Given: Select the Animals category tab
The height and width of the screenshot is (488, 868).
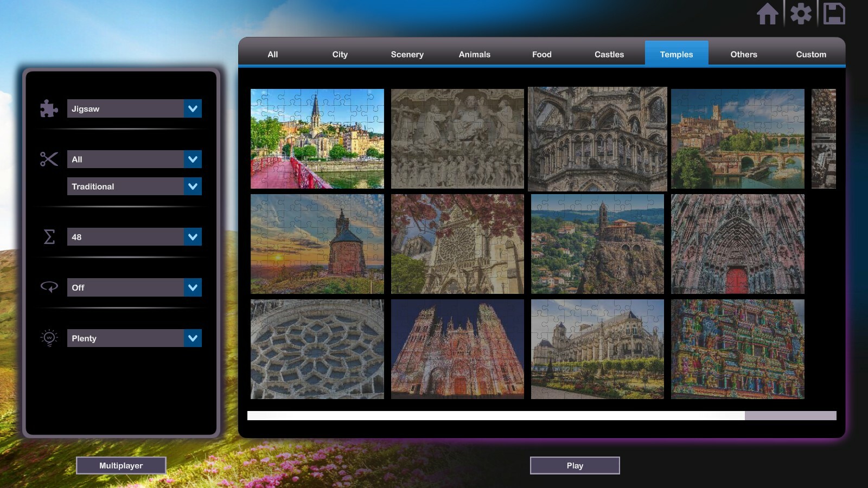Looking at the screenshot, I should click(x=474, y=54).
